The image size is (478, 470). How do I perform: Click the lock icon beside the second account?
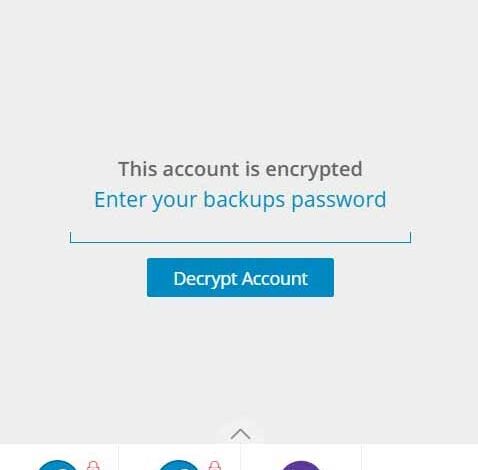click(214, 465)
